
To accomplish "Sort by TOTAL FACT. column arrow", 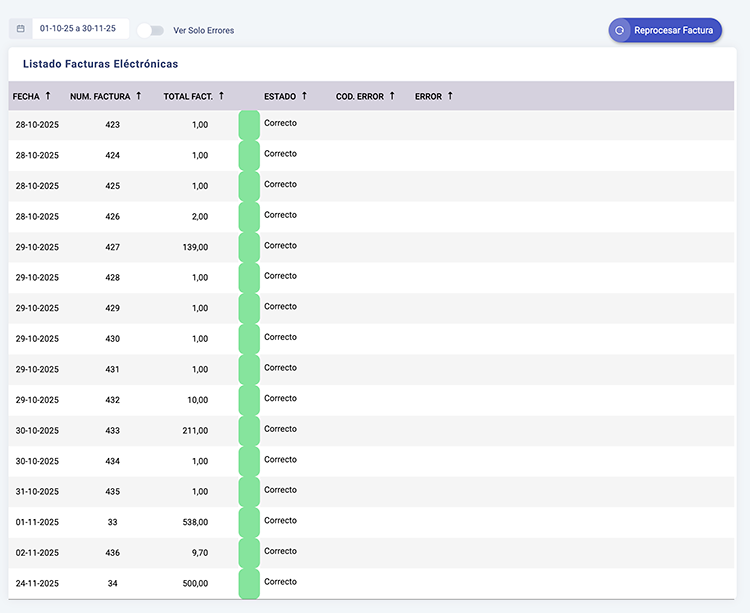I will point(221,96).
